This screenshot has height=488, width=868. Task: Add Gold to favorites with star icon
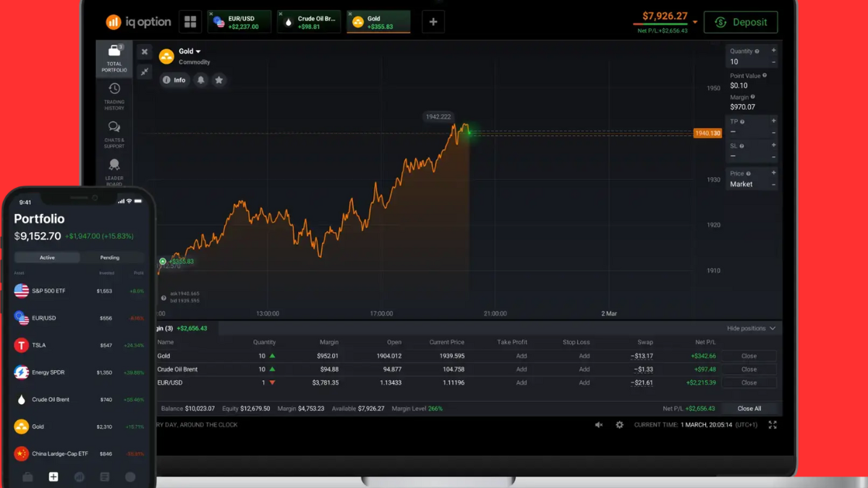point(219,80)
